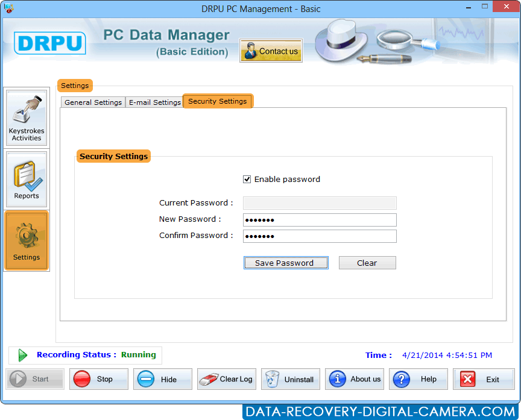Click the 'Current Password :' label

click(x=196, y=203)
